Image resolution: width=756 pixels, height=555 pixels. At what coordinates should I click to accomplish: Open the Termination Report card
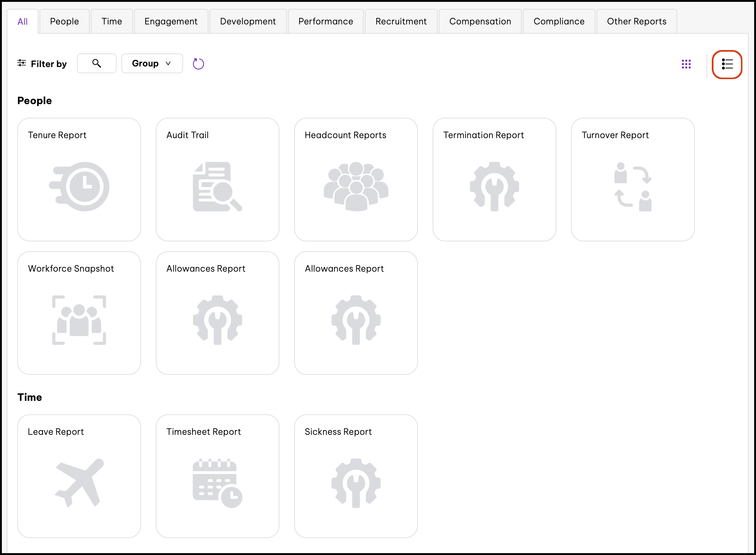coord(494,180)
